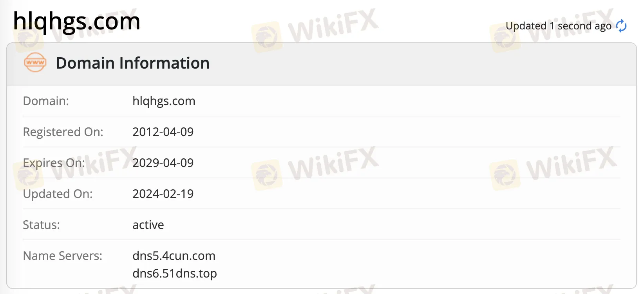The image size is (644, 294).
Task: Click registration date 2012-04-09
Action: click(x=163, y=132)
